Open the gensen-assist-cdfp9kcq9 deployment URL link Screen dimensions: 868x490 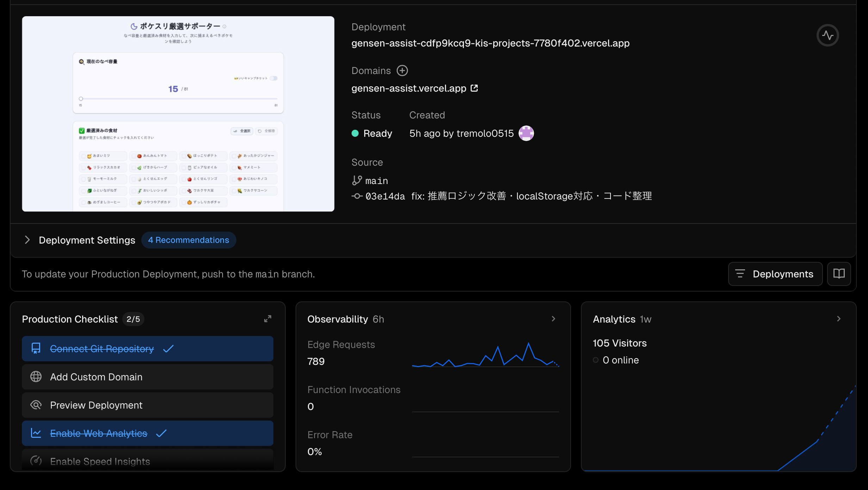(x=490, y=43)
